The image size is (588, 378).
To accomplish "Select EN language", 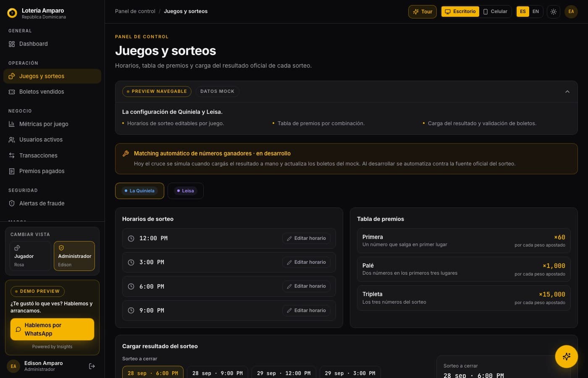I will coord(535,12).
